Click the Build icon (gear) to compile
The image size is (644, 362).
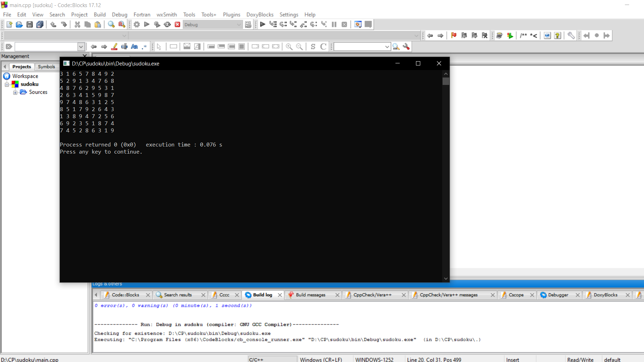click(x=137, y=24)
